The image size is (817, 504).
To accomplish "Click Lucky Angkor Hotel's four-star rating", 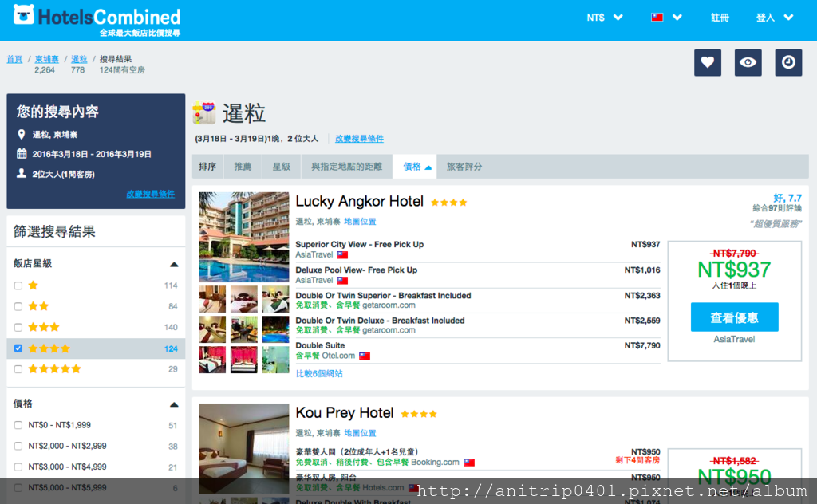I will pyautogui.click(x=448, y=203).
